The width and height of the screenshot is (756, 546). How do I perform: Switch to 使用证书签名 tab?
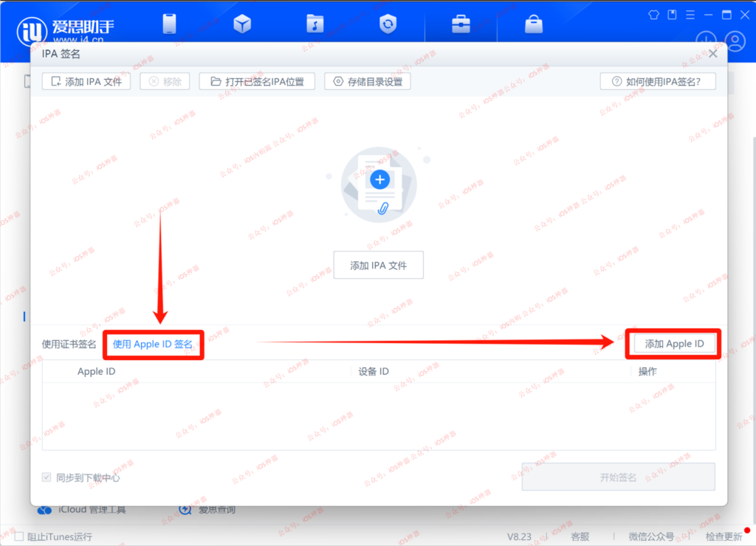[x=69, y=344]
